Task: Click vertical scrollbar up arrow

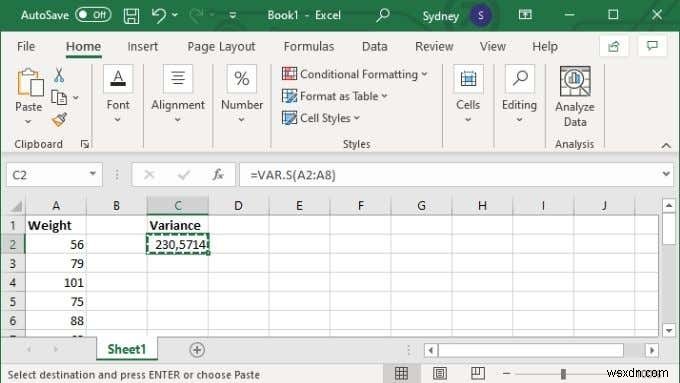Action: pos(669,205)
